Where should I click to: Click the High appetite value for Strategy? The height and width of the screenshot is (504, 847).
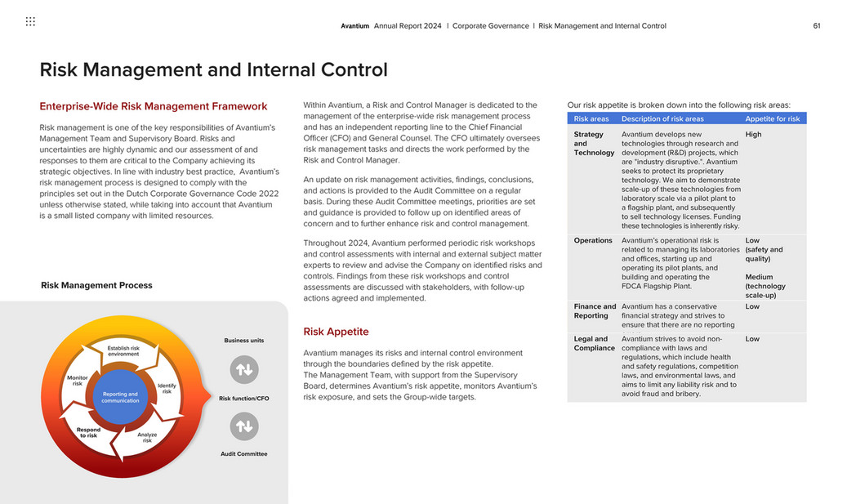point(753,135)
